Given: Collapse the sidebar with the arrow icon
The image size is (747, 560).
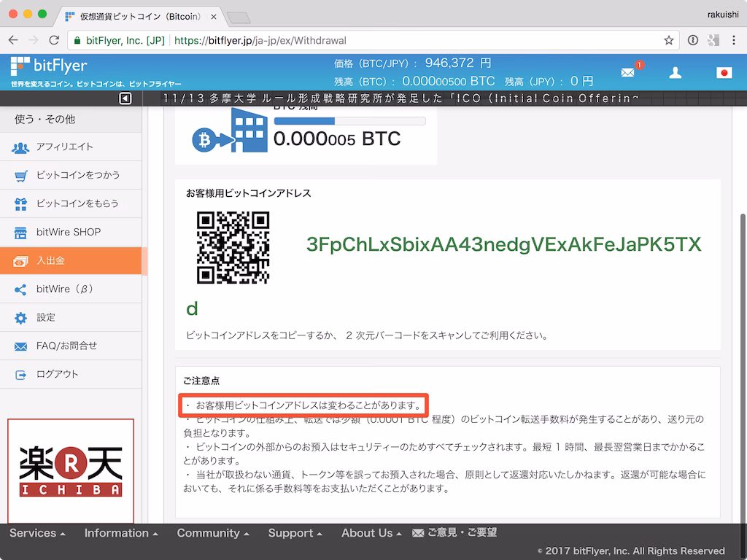Looking at the screenshot, I should (125, 98).
